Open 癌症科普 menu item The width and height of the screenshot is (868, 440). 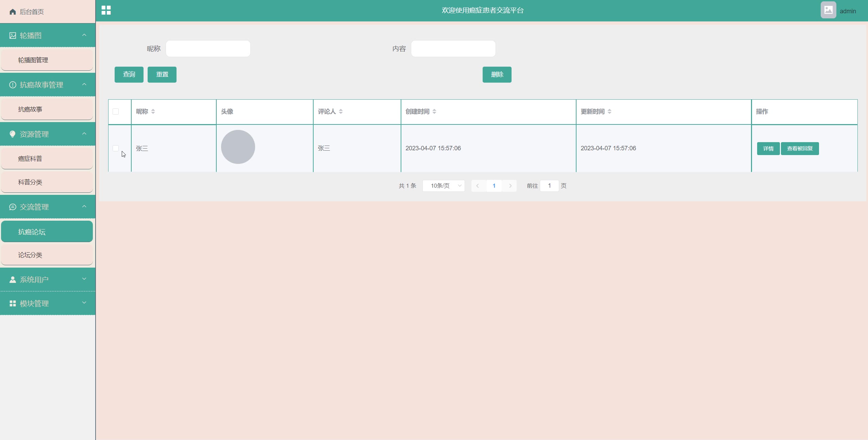click(47, 159)
